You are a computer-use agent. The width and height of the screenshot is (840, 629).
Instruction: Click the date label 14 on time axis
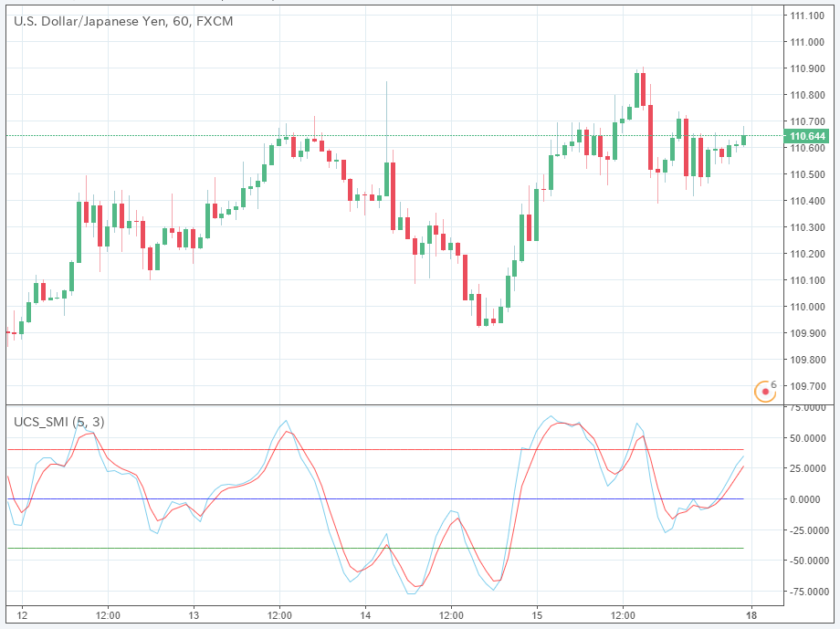click(x=365, y=615)
